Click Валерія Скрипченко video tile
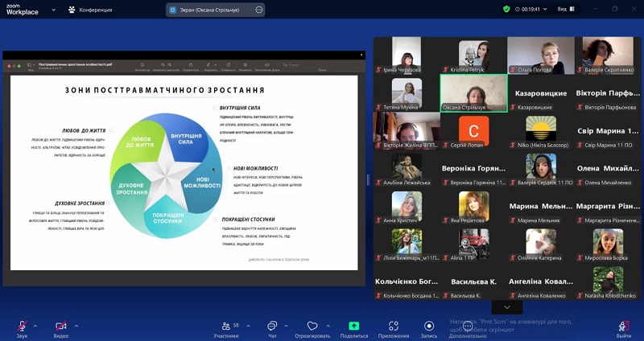The width and height of the screenshot is (644, 341). [608, 55]
